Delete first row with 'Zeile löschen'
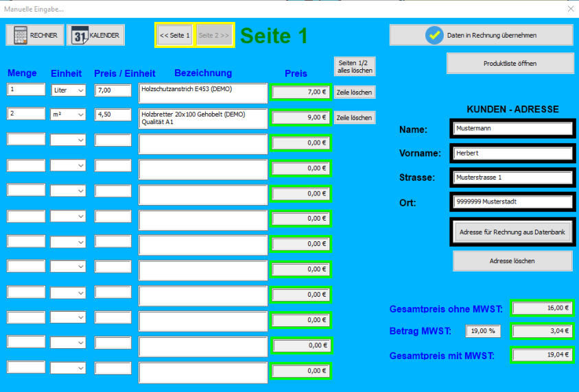This screenshot has width=579, height=392. click(355, 93)
